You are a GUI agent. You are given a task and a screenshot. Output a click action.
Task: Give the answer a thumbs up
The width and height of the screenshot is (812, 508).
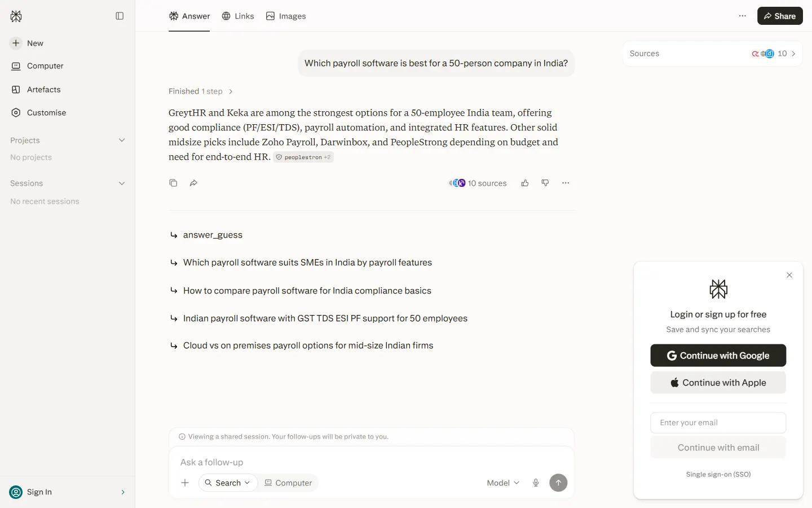coord(525,183)
